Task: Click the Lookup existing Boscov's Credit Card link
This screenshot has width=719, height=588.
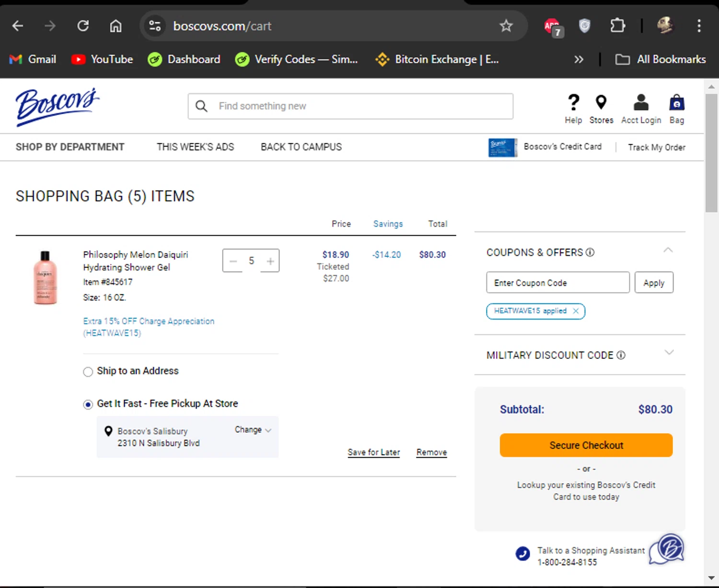Action: [x=586, y=491]
